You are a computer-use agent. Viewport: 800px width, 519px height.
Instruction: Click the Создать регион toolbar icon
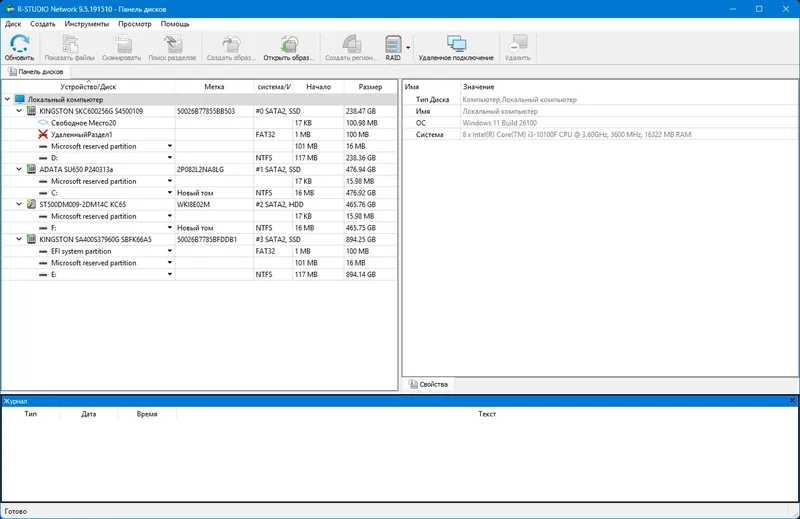pos(352,44)
